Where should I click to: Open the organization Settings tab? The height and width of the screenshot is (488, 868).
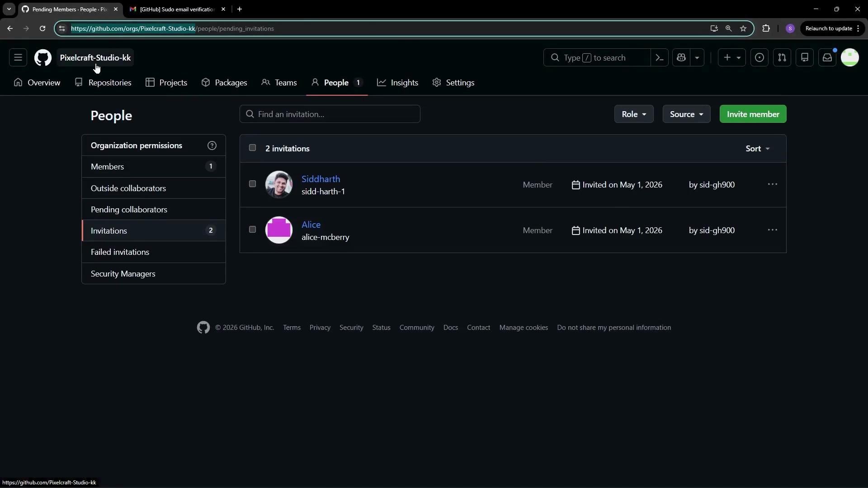pyautogui.click(x=453, y=83)
